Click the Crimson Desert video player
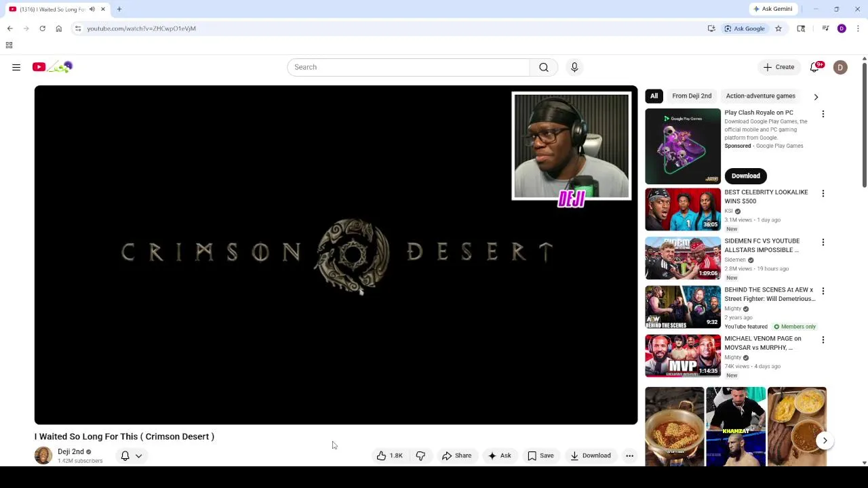868x488 pixels. click(x=336, y=255)
